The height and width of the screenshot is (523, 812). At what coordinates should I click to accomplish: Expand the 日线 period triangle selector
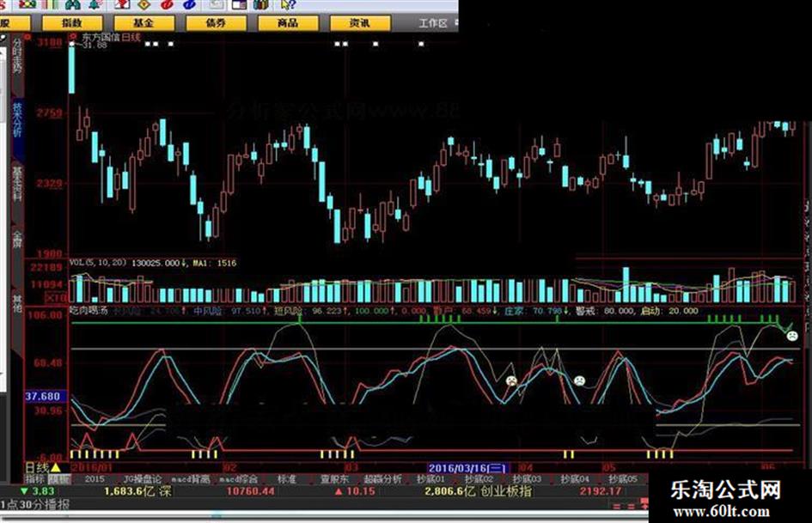pos(55,467)
